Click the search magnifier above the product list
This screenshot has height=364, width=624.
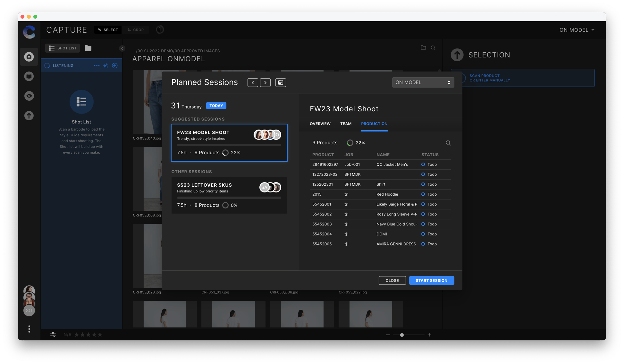click(x=448, y=143)
